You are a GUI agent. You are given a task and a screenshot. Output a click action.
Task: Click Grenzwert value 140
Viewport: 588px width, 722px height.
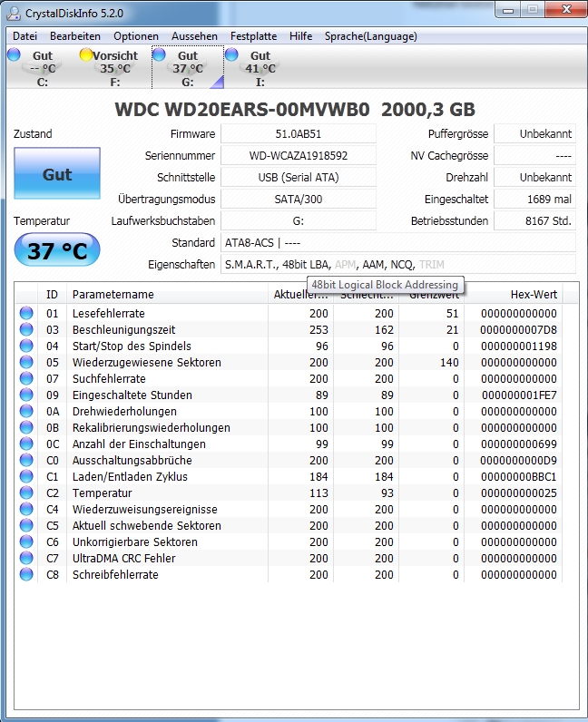(449, 363)
